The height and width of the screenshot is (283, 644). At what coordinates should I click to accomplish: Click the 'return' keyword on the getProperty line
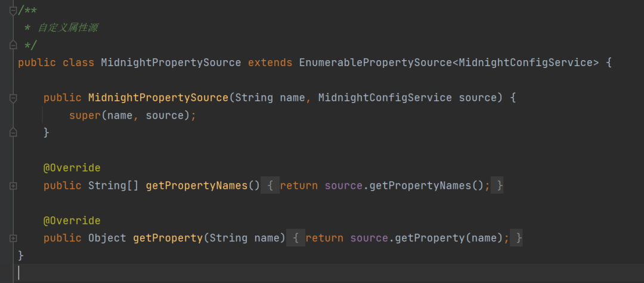coord(324,238)
